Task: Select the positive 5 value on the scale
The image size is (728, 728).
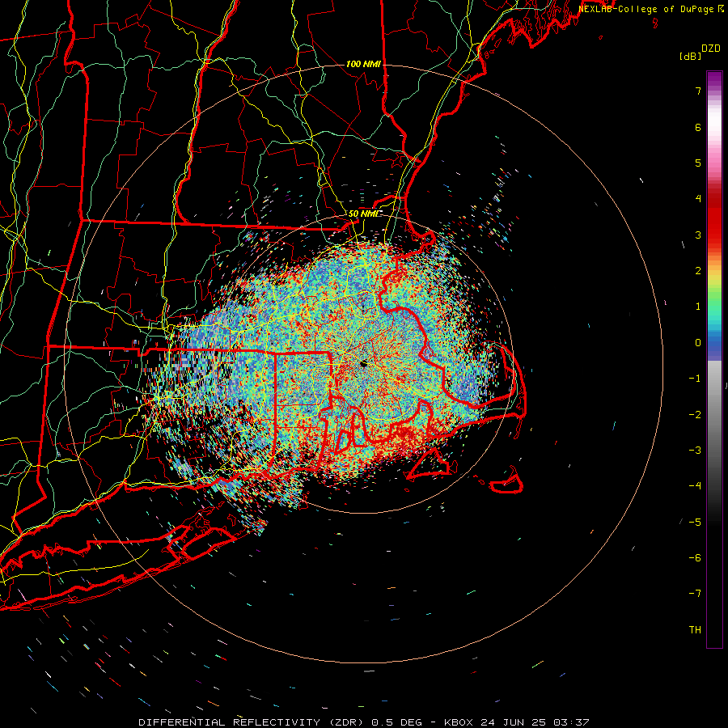Action: (x=698, y=163)
